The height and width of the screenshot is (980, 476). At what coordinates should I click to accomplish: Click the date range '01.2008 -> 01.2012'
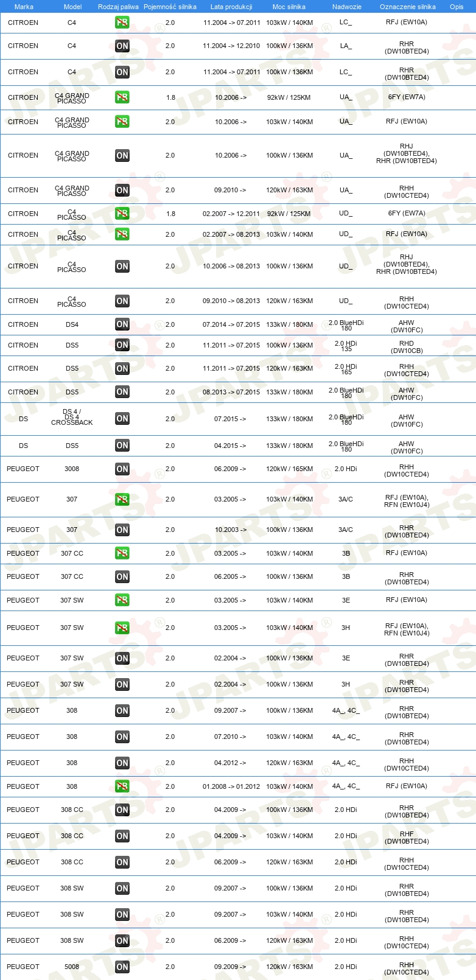click(231, 786)
